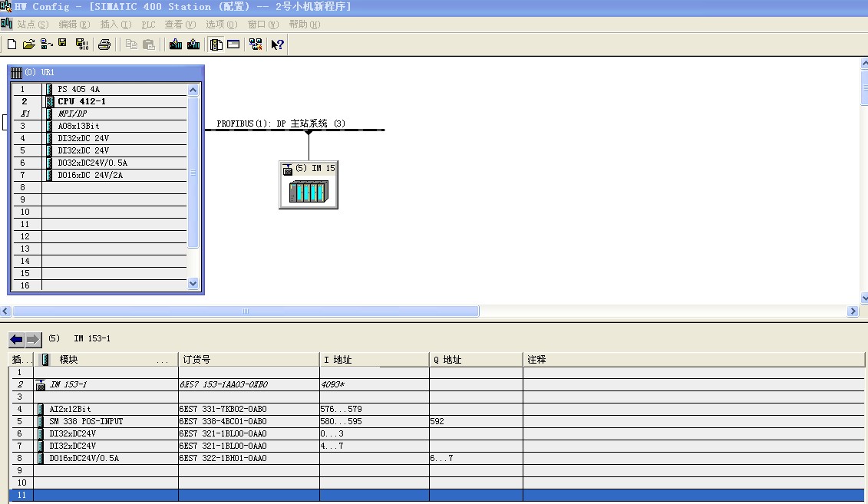Screen dimensions: 868x504
Task: Select the (5) IM 153 slave station icon
Action: tap(309, 185)
